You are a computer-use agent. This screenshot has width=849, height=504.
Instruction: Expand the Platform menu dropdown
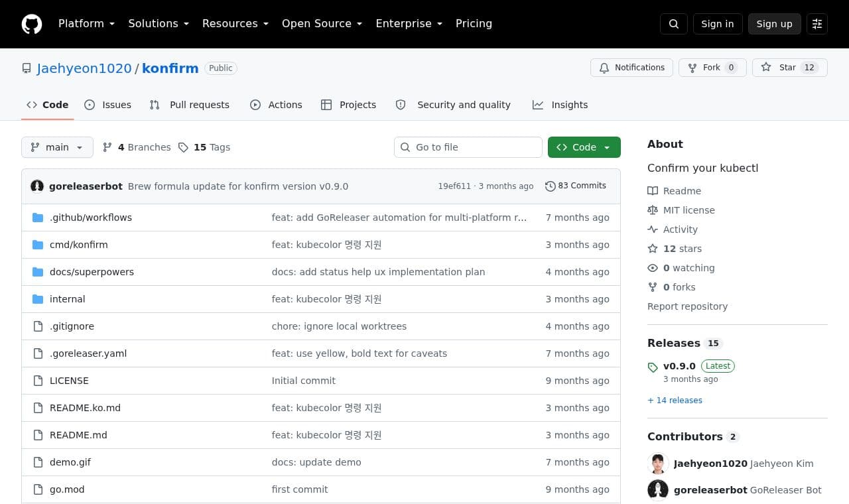(87, 24)
